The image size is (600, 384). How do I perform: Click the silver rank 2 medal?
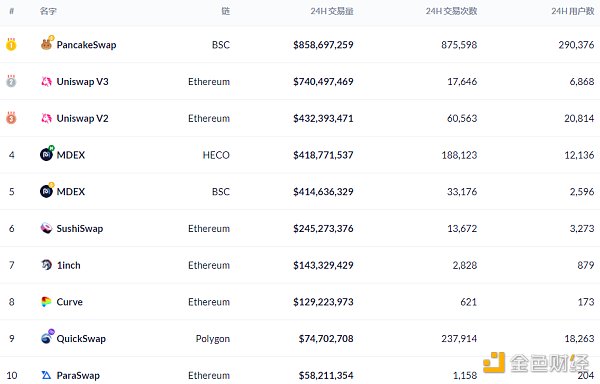pyautogui.click(x=11, y=81)
